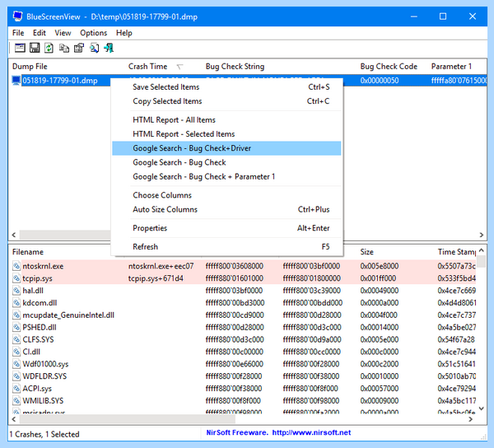Image resolution: width=494 pixels, height=448 pixels.
Task: Click the '1 Crashes, 1 Selected' status text
Action: tap(44, 434)
